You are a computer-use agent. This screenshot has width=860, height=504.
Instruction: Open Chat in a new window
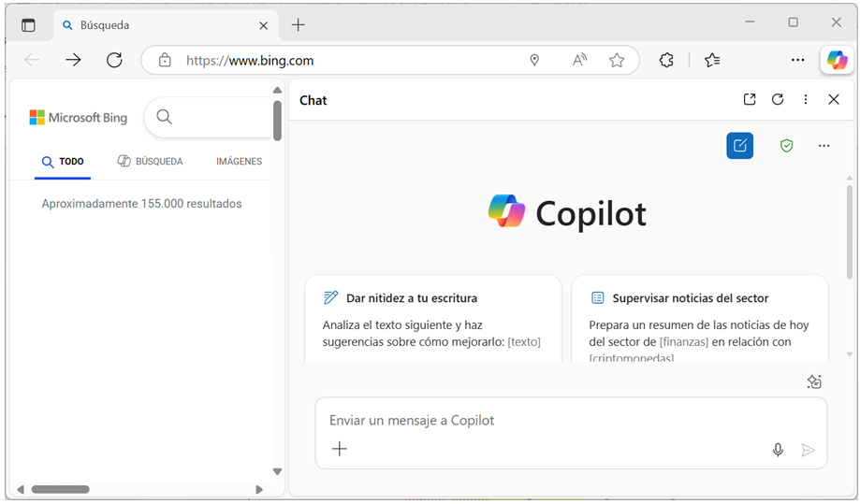[750, 99]
